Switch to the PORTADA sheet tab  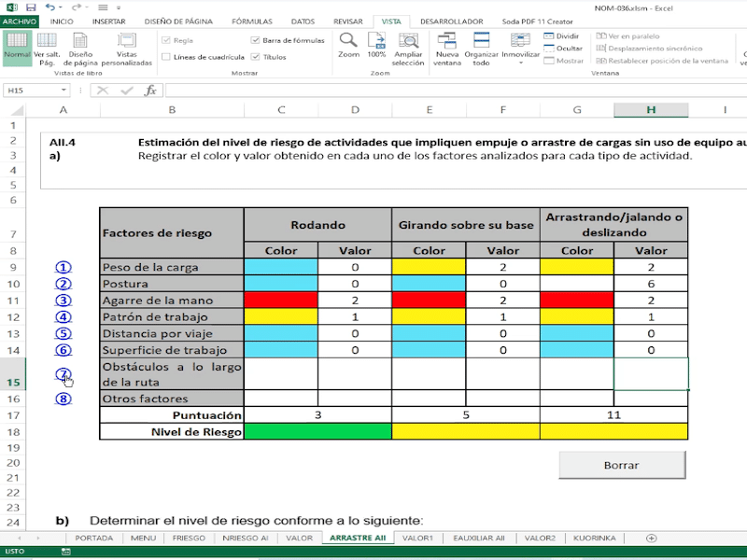(94, 539)
